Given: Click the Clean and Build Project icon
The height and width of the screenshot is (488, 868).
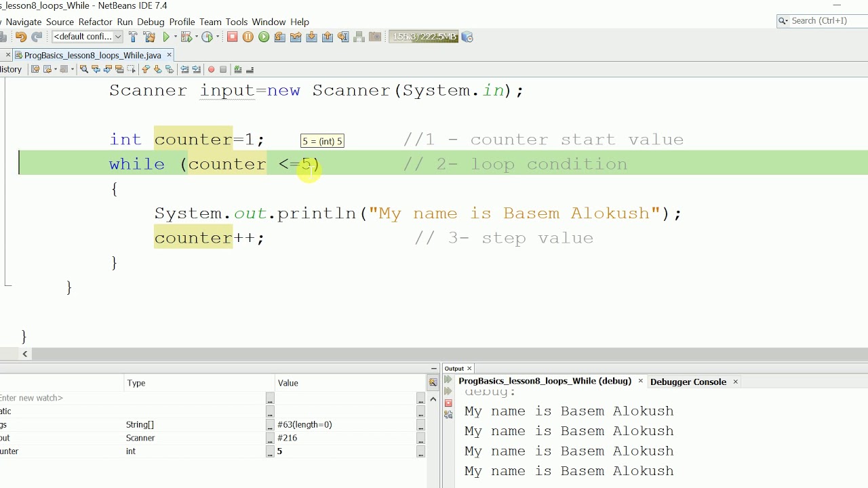Looking at the screenshot, I should pos(150,37).
